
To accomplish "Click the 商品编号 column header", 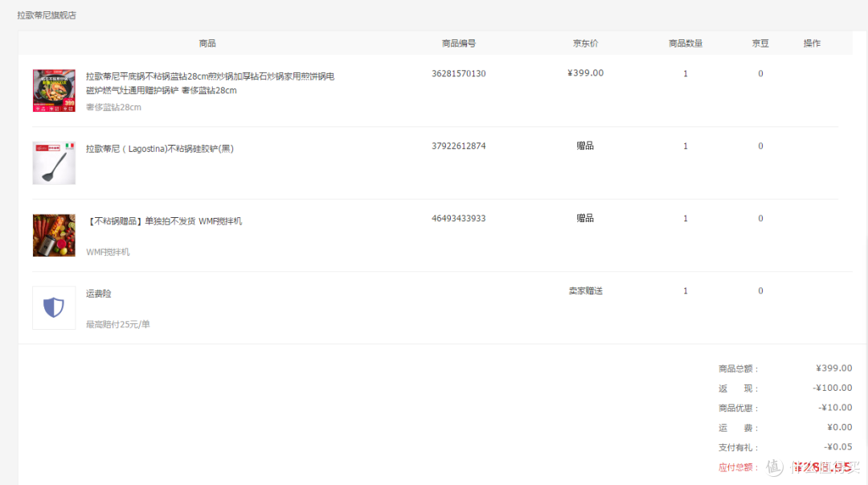I will click(459, 43).
